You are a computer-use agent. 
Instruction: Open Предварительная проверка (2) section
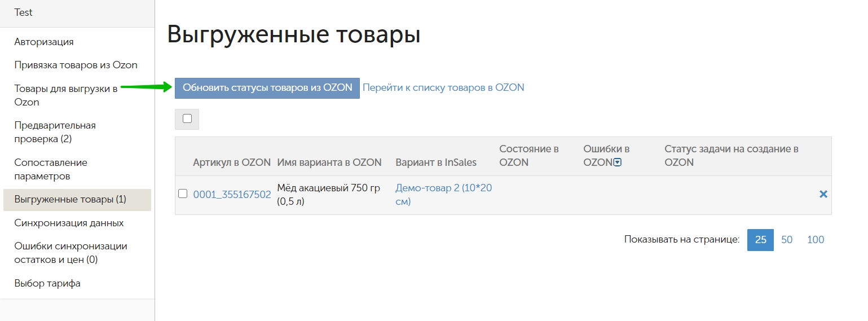pyautogui.click(x=55, y=132)
